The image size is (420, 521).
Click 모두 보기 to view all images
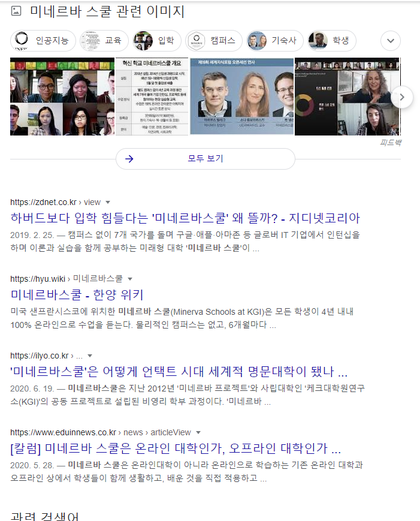(206, 158)
